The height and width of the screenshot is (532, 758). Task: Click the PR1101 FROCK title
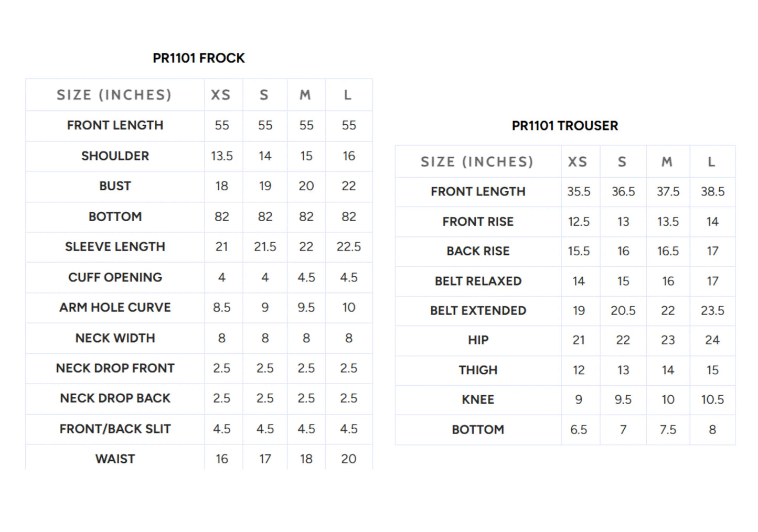pyautogui.click(x=199, y=58)
